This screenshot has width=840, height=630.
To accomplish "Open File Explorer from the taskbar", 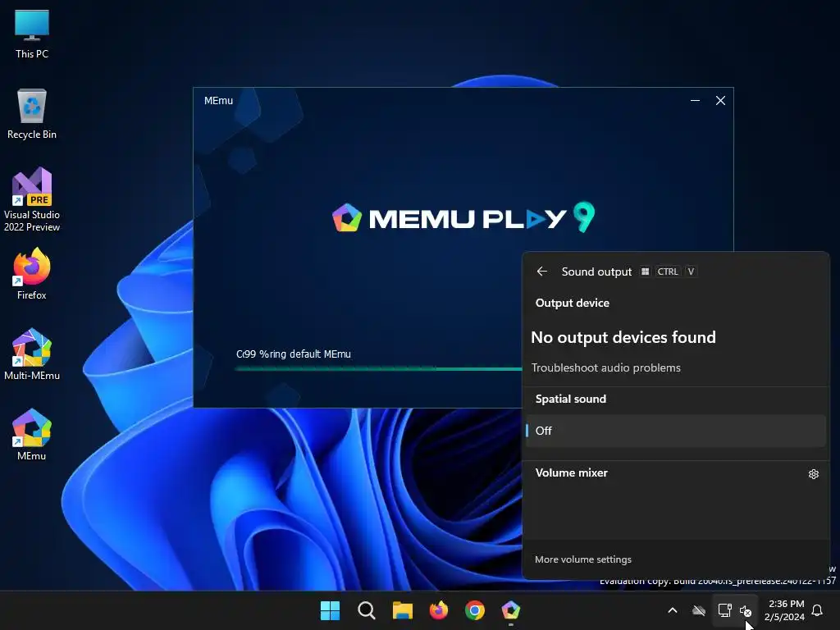I will [402, 610].
